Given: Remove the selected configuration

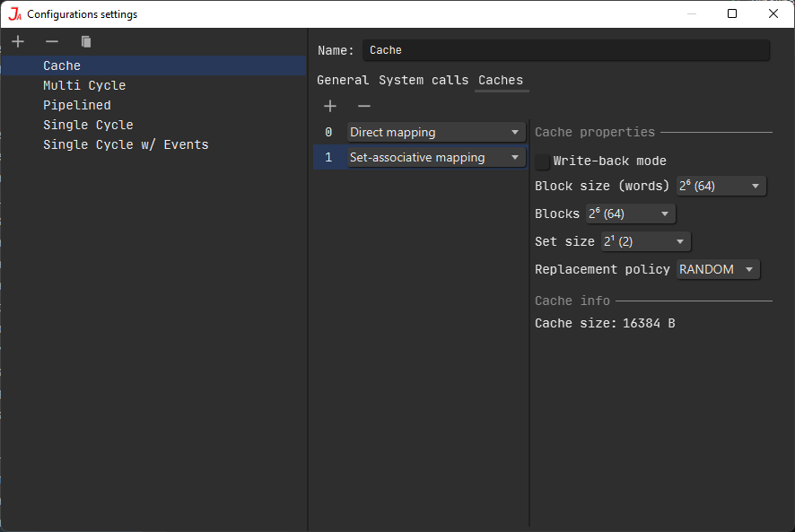Looking at the screenshot, I should coord(51,41).
